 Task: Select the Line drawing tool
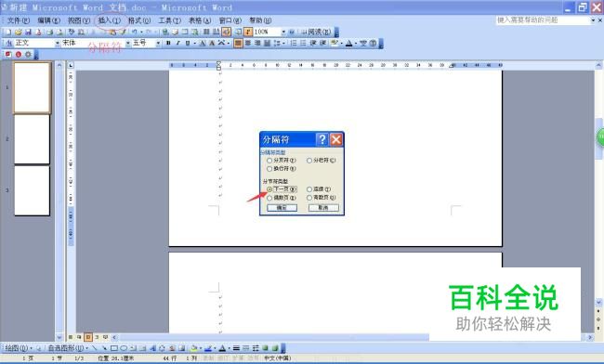95,348
